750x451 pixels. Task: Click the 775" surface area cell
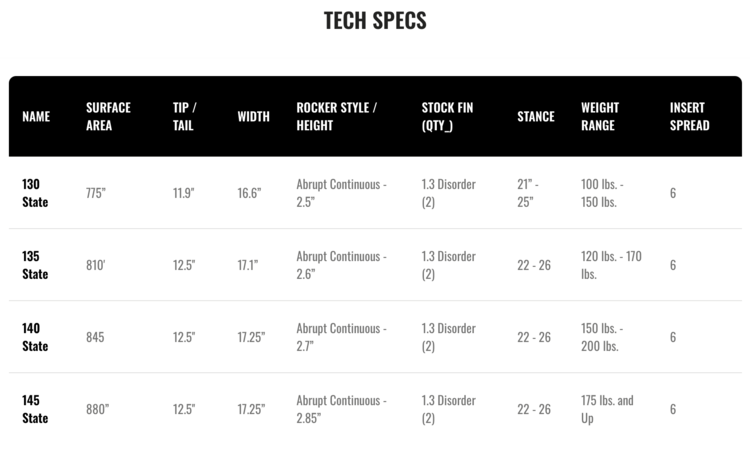96,193
